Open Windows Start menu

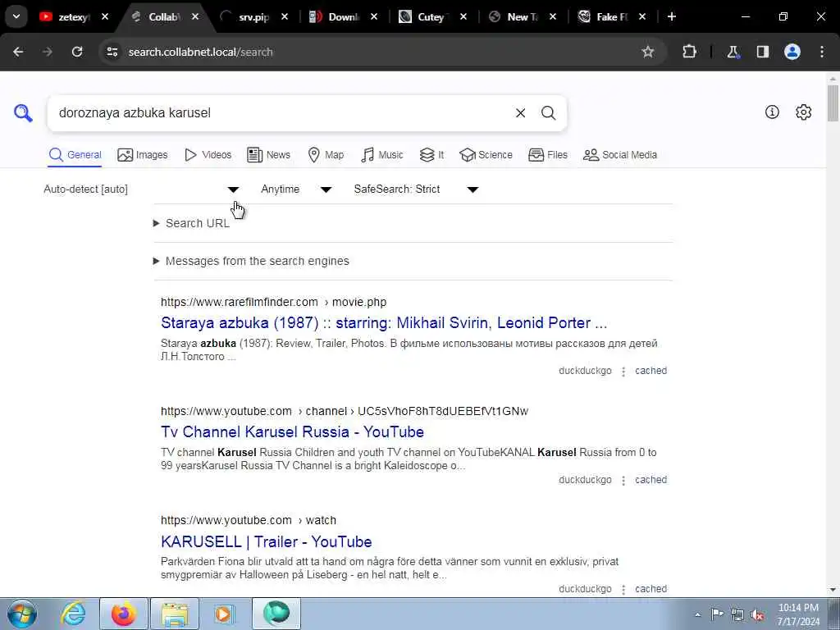(x=22, y=614)
